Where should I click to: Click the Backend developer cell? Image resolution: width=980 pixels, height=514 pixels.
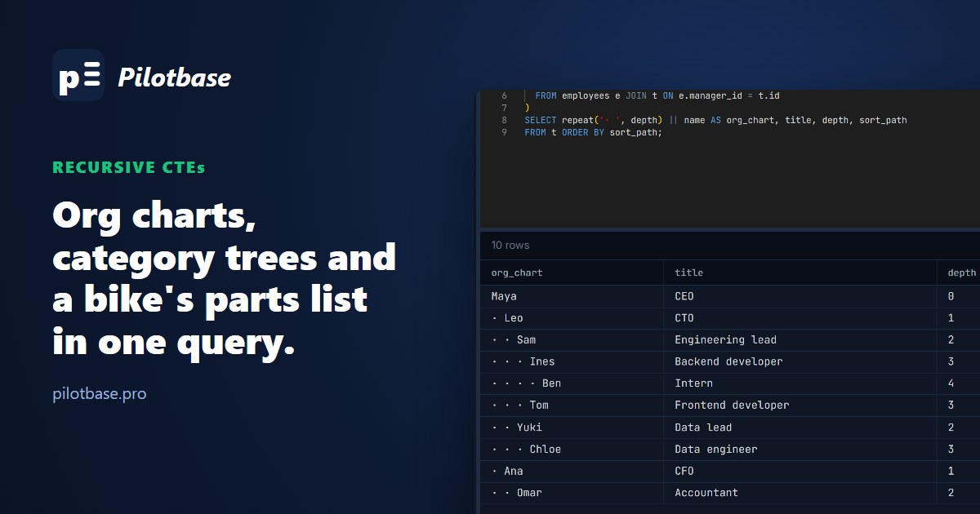800,361
